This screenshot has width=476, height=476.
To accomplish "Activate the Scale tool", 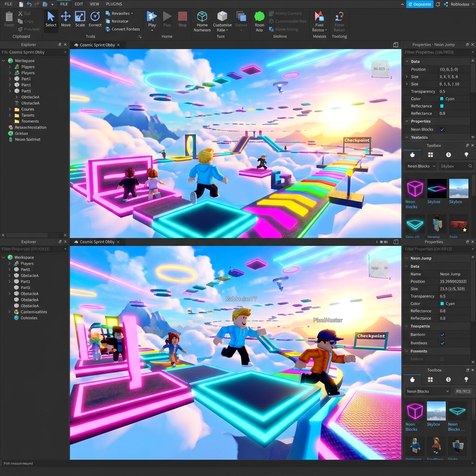I will 80,19.
